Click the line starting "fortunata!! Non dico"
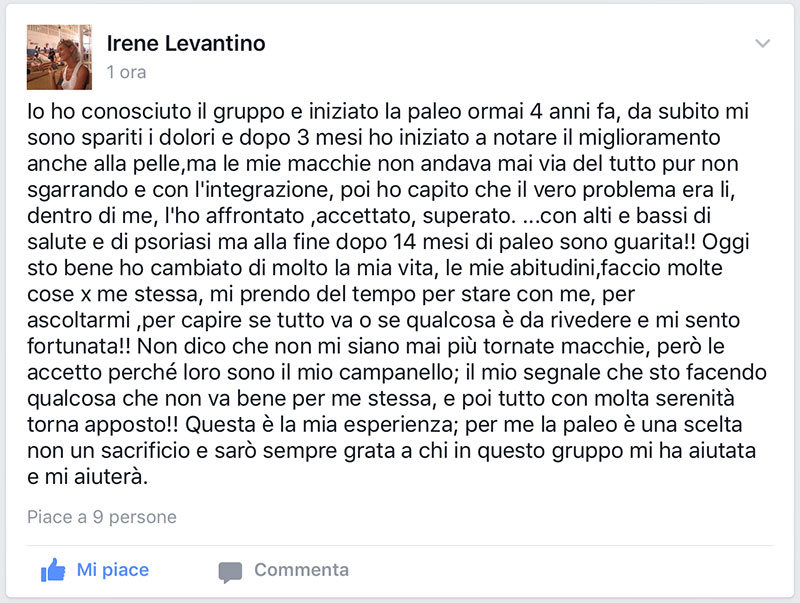 pyautogui.click(x=376, y=346)
